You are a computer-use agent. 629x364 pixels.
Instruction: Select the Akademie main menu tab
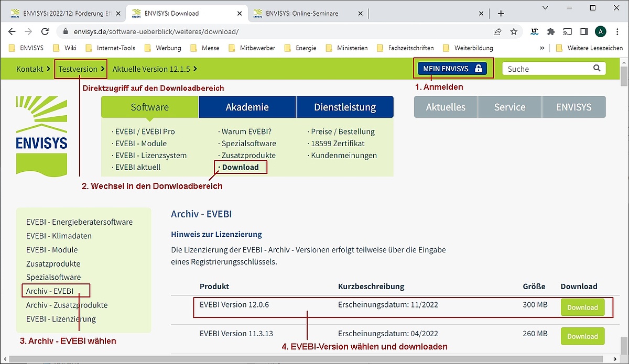247,107
